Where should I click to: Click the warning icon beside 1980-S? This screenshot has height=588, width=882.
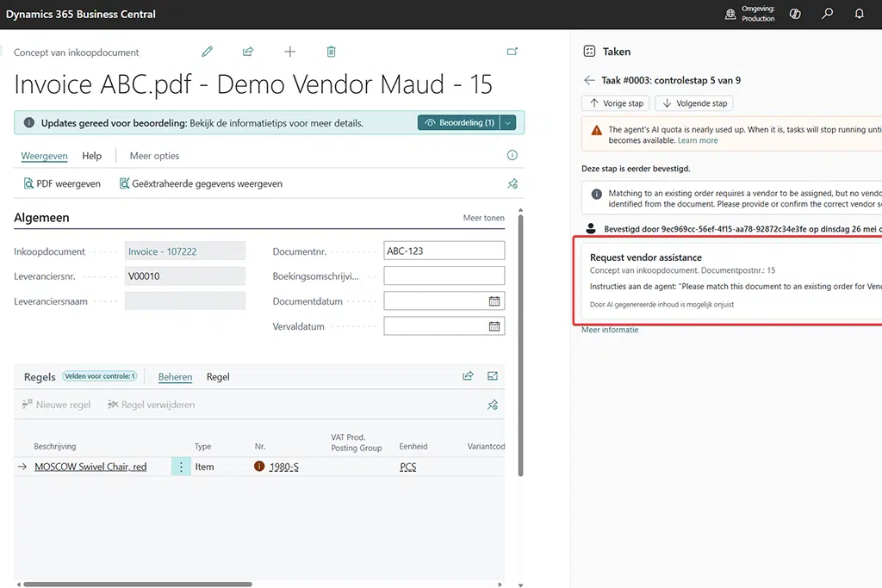click(x=259, y=466)
